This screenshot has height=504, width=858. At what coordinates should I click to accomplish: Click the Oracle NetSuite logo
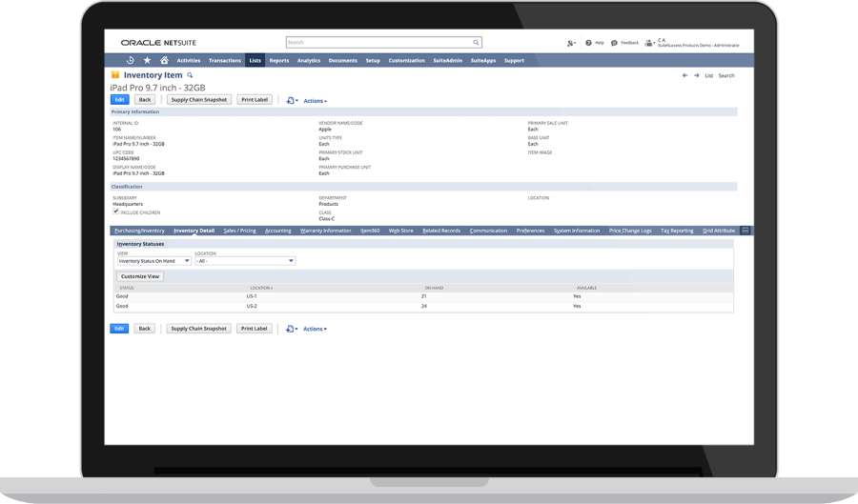(x=158, y=43)
